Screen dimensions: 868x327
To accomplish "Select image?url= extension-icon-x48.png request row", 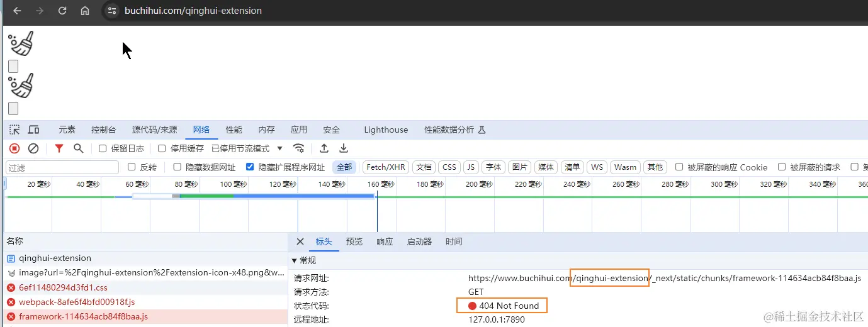I will coord(145,273).
